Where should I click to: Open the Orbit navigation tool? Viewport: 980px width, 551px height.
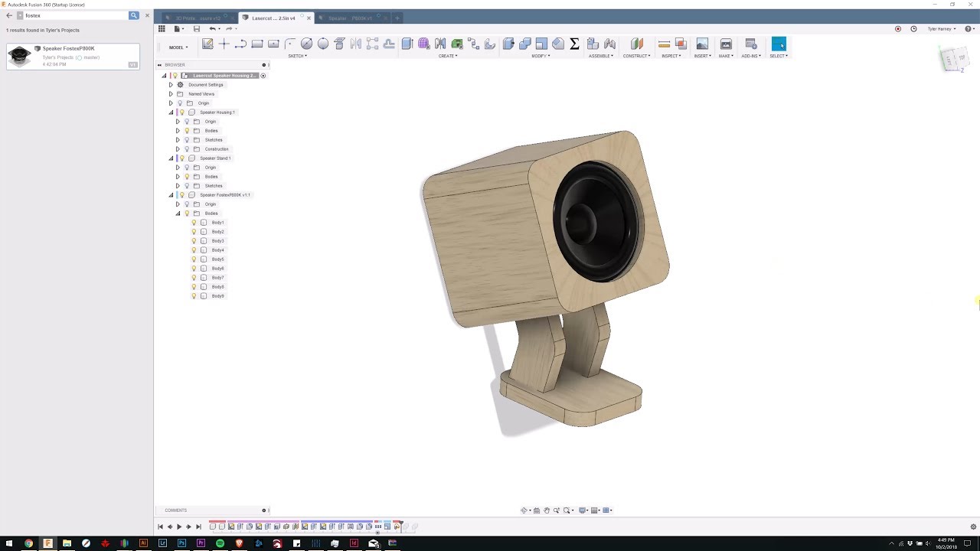[524, 510]
